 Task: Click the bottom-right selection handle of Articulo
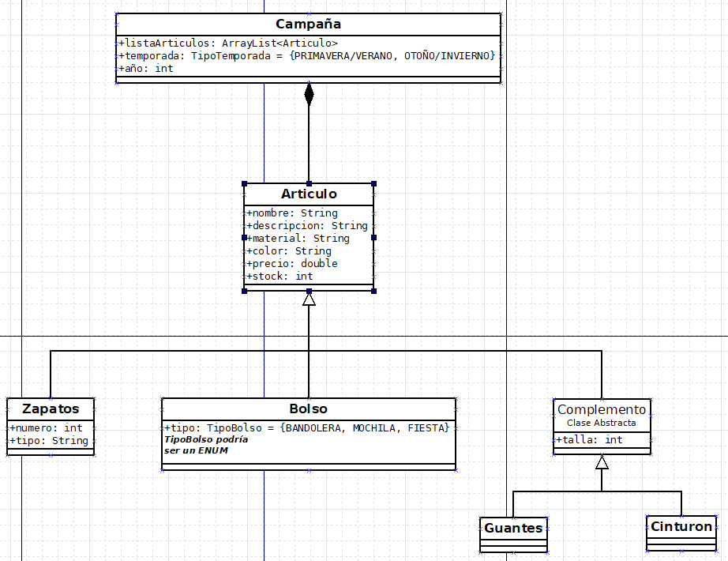373,291
